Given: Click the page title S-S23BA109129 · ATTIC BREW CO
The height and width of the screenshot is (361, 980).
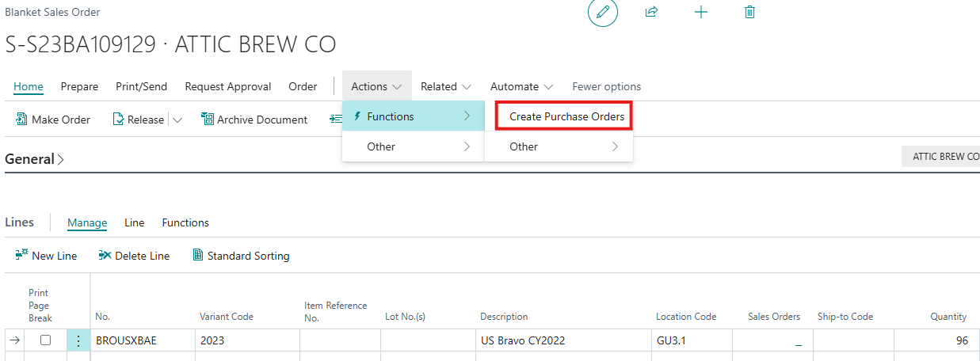Looking at the screenshot, I should (x=170, y=44).
